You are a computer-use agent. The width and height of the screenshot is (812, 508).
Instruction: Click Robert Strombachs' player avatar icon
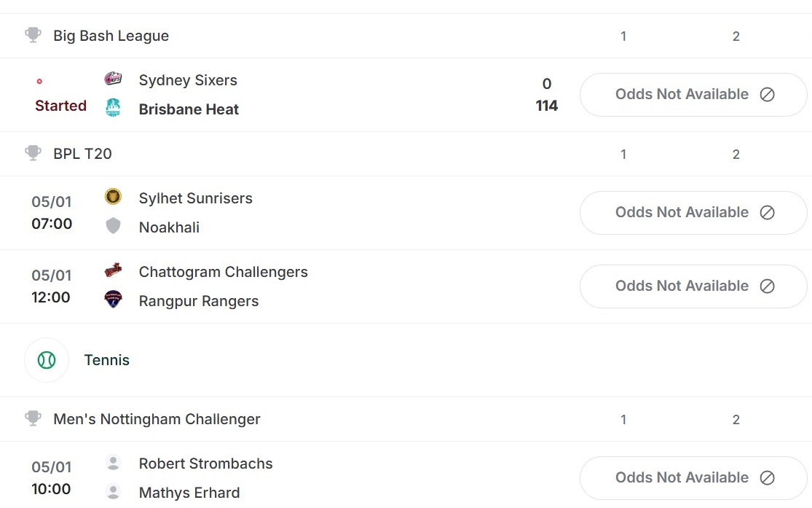click(x=113, y=461)
